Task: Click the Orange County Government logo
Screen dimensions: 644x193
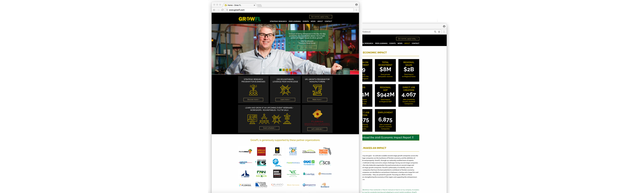Action: 293,151
